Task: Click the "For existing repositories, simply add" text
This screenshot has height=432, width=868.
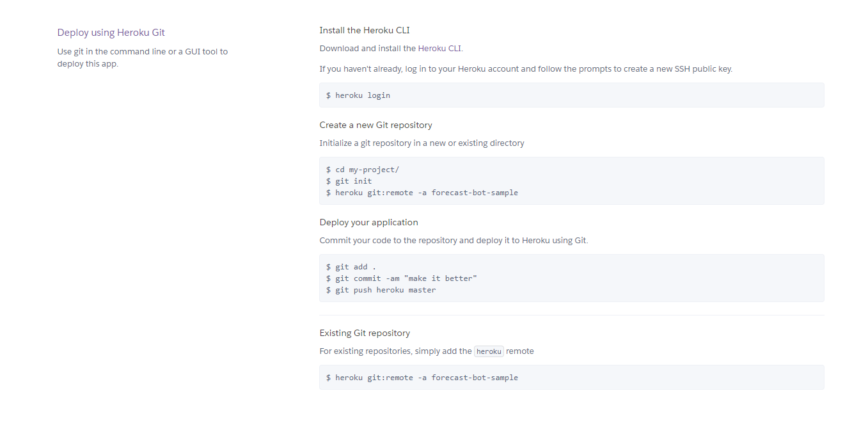Action: pos(395,351)
